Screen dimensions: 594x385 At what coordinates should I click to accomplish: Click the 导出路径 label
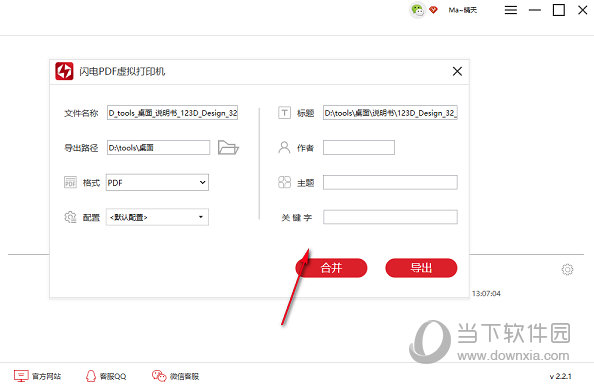click(81, 148)
